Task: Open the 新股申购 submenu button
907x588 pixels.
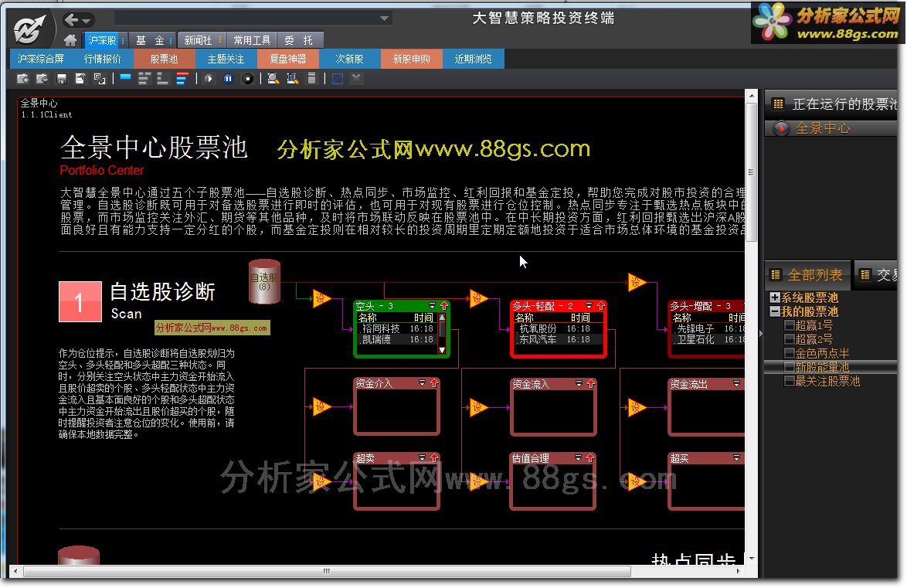Action: [411, 59]
